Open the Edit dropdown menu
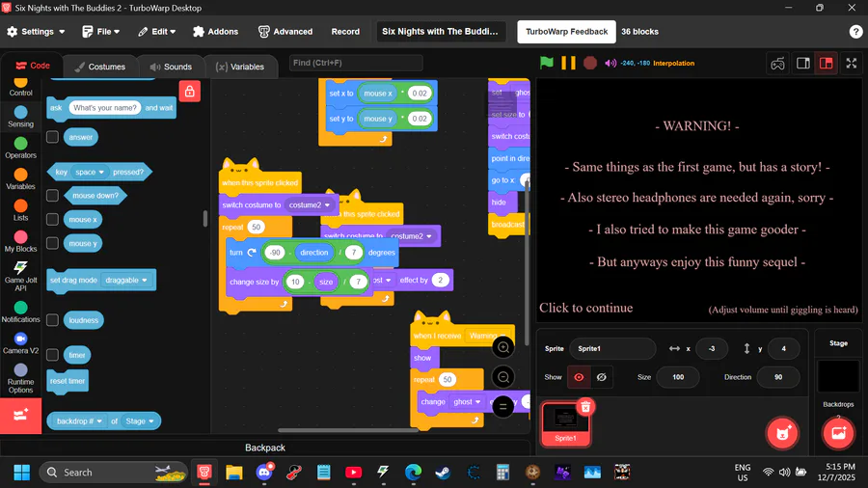 point(156,32)
